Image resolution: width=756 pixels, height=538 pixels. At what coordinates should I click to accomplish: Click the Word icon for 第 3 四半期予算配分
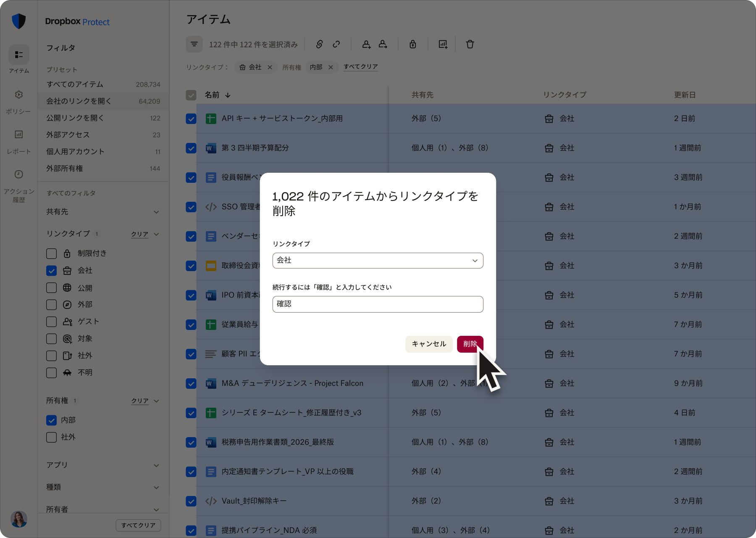[x=211, y=148]
